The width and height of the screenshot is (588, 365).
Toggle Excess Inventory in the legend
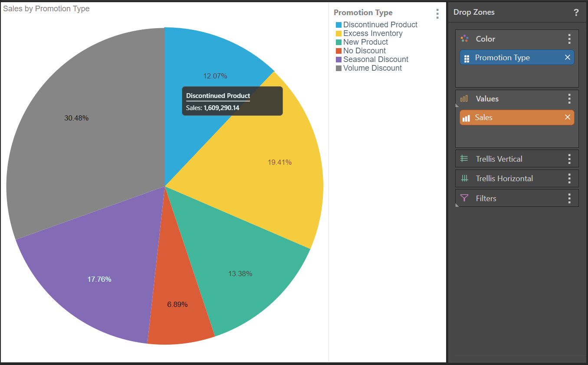pos(373,33)
